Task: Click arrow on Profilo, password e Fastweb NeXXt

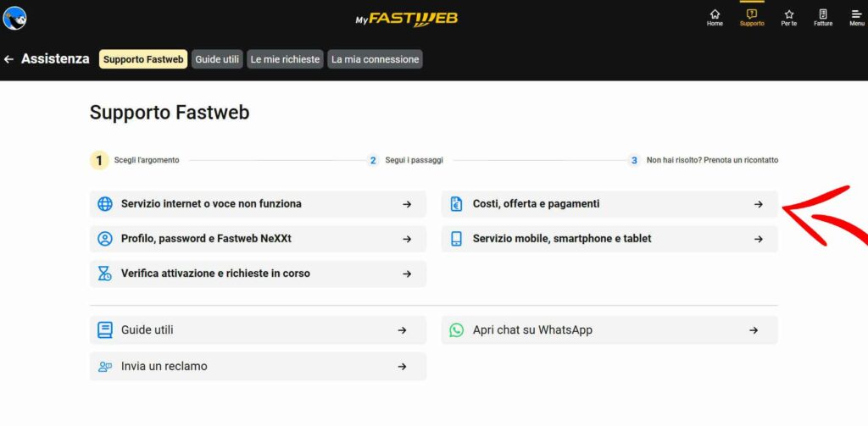Action: pyautogui.click(x=407, y=239)
